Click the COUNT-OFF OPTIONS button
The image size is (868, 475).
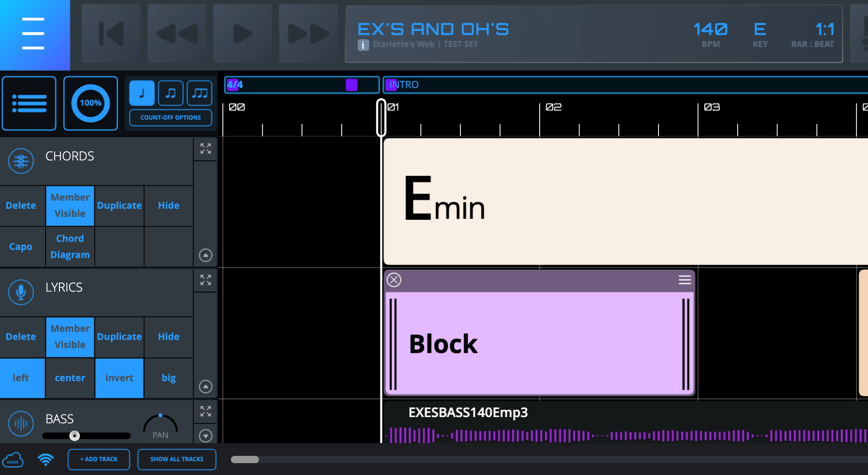pos(171,118)
